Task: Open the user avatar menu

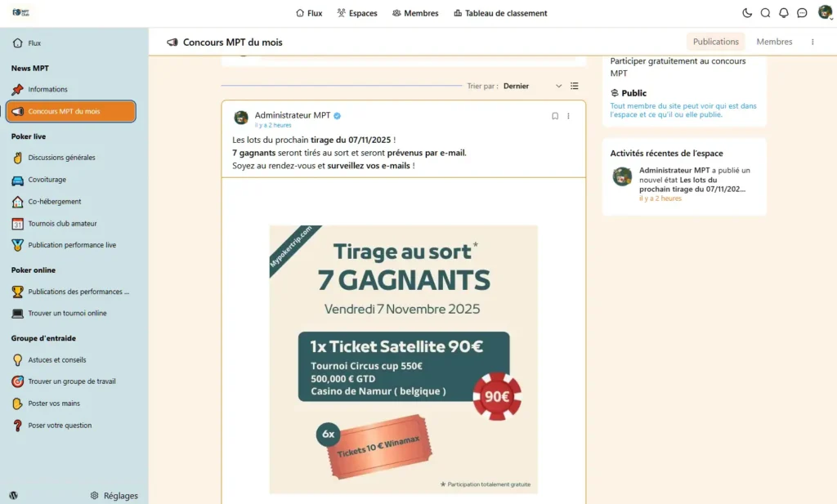Action: click(826, 12)
